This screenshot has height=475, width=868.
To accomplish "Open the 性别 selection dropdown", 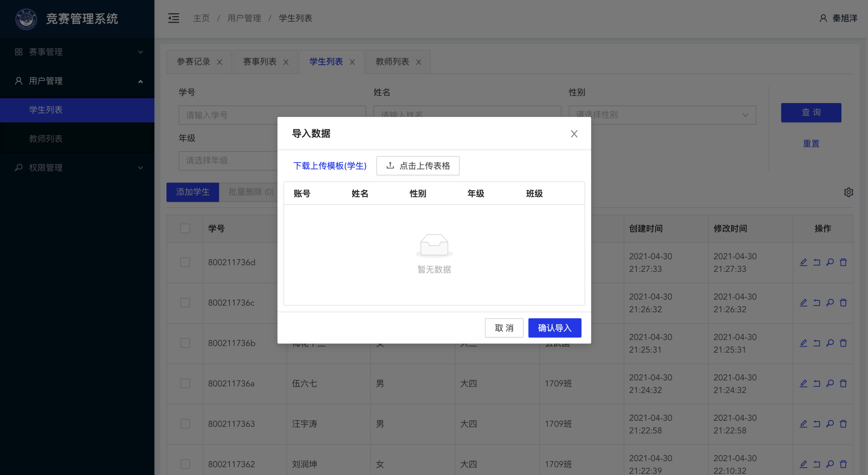I will click(662, 115).
